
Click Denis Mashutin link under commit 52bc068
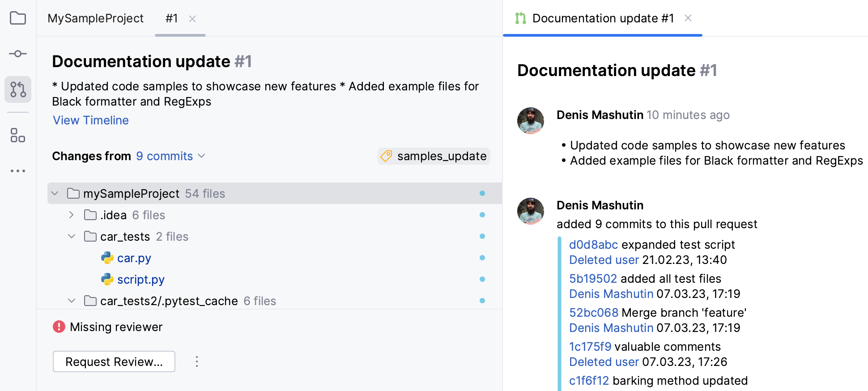(x=611, y=328)
